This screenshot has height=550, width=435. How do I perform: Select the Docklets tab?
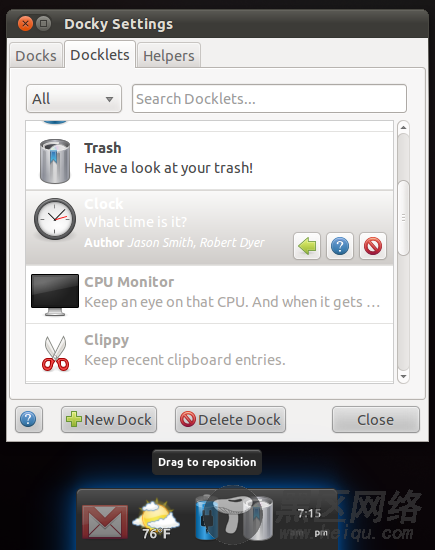100,55
